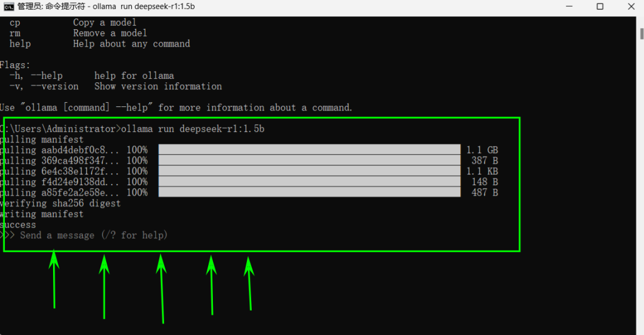Click the 'ollama run deepseek-r1:1.5b' command text
Image resolution: width=644 pixels, height=335 pixels.
coord(193,129)
